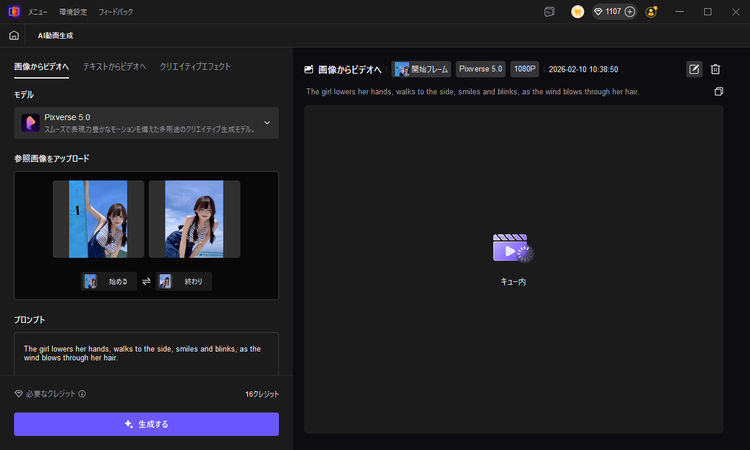Viewport: 750px width, 450px height.
Task: Open the user account profile icon
Action: coord(652,12)
